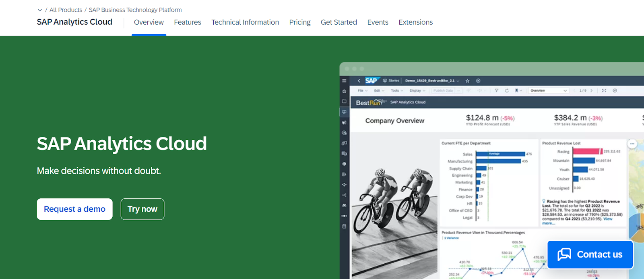Click the Stories icon label in demo header
This screenshot has width=644, height=279.
pyautogui.click(x=391, y=81)
